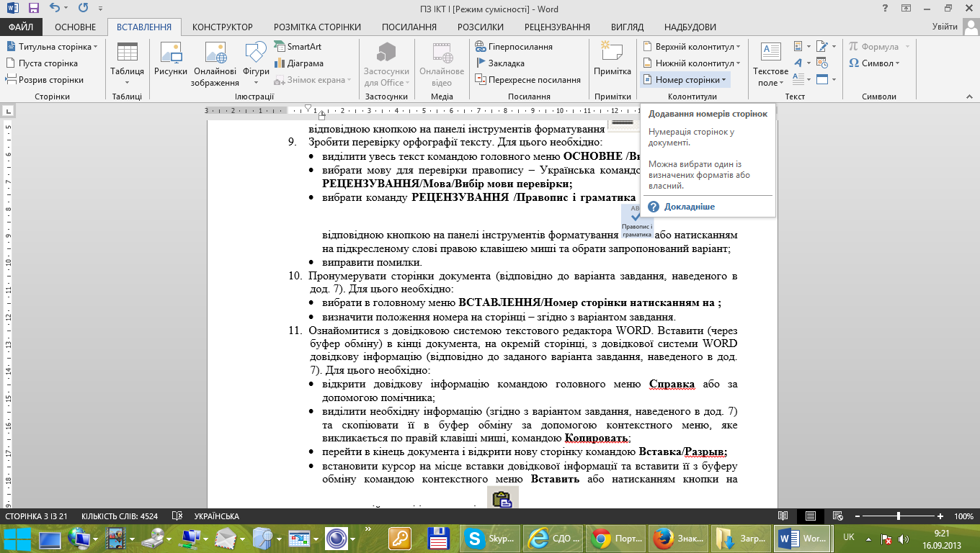This screenshot has height=553, width=980.
Task: Collapse the ribbon with the chevron arrow
Action: pos(971,97)
